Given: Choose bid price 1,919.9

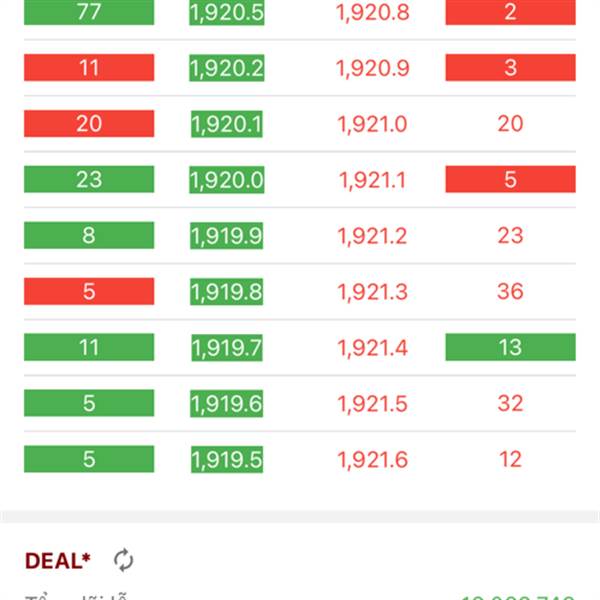Looking at the screenshot, I should pos(226,235).
